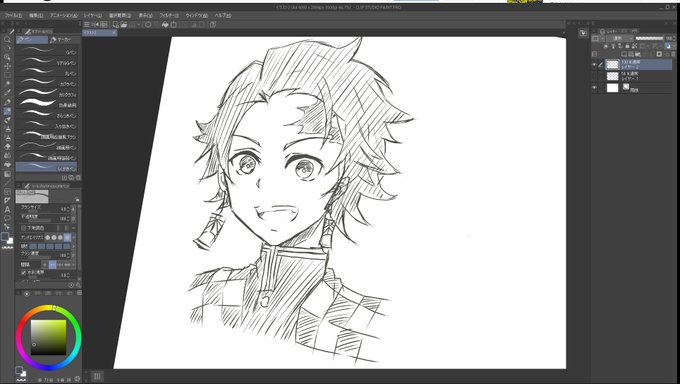Click the layer opacity slider

(649, 38)
